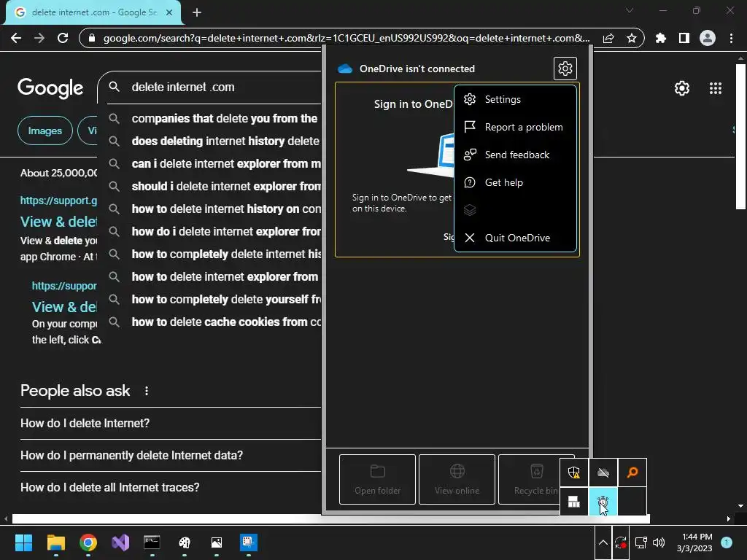This screenshot has width=747, height=560.
Task: Pick suggestion 'does deleting internet history delete'
Action: coord(214,141)
